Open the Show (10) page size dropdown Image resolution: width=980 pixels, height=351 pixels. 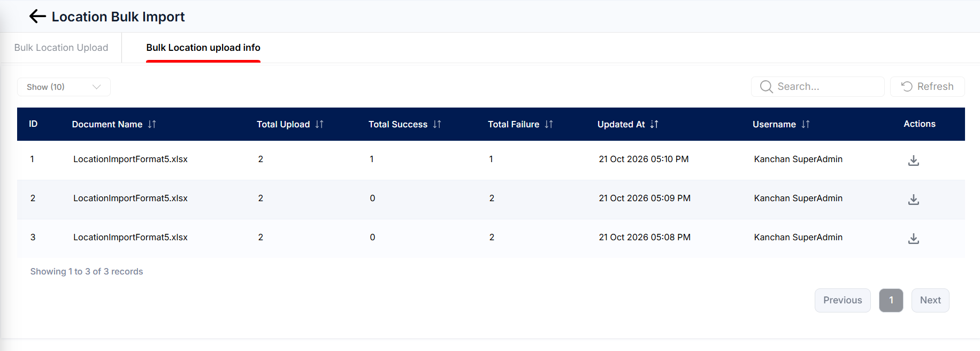64,87
